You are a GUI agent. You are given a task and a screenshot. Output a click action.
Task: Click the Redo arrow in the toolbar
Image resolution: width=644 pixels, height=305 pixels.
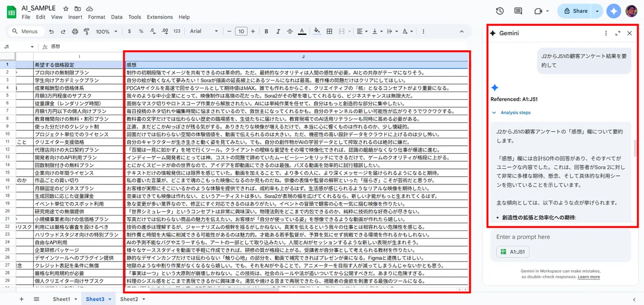click(x=63, y=31)
